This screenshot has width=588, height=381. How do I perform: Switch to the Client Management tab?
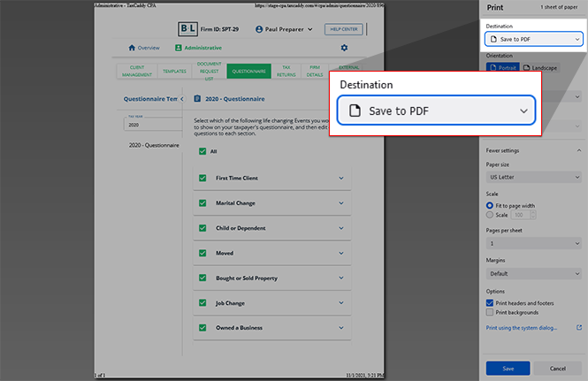(137, 71)
